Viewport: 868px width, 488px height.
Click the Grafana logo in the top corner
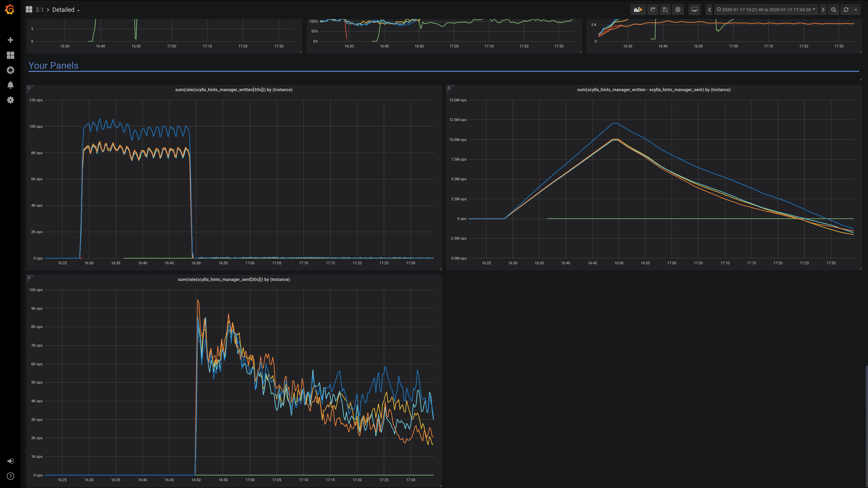9,9
